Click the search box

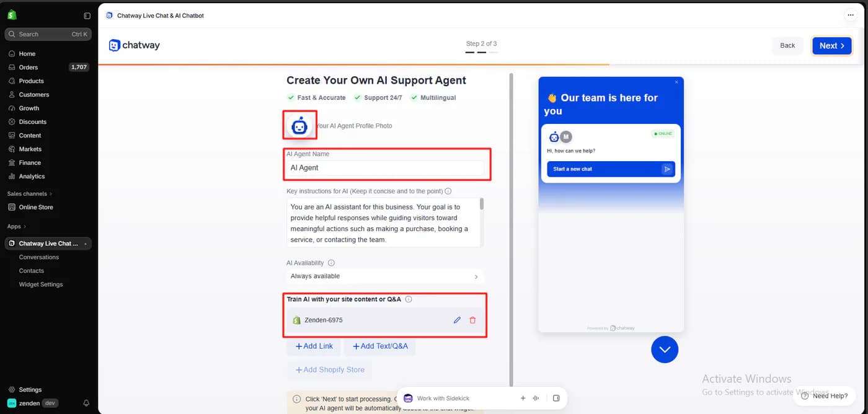(x=49, y=34)
